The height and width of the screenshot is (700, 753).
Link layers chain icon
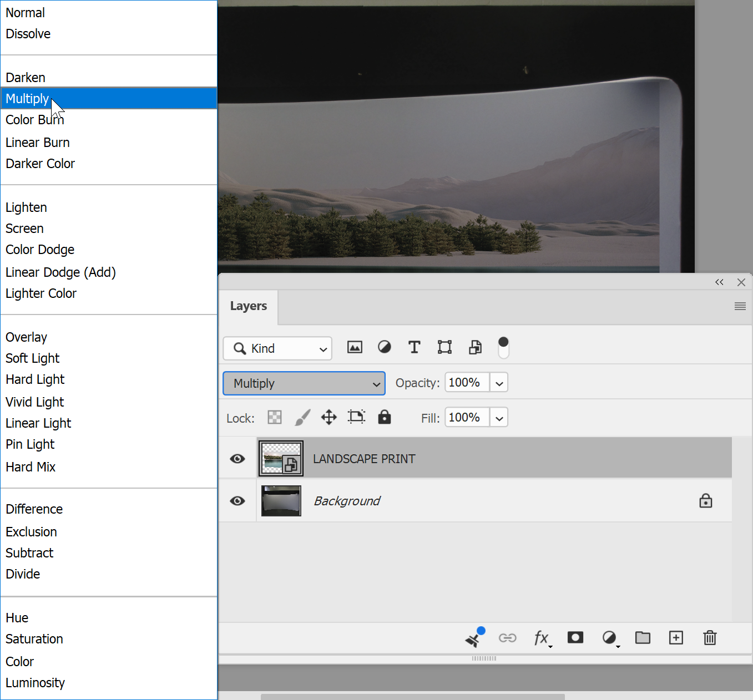pyautogui.click(x=508, y=638)
